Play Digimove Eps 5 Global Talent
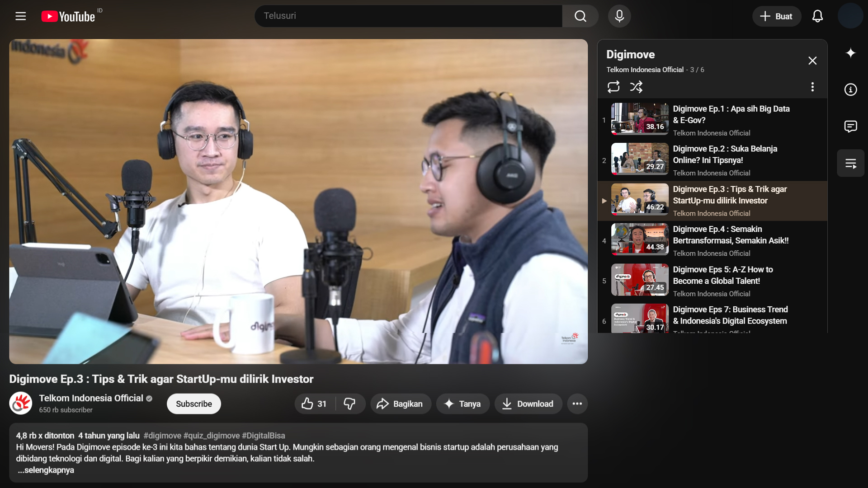 tap(723, 275)
